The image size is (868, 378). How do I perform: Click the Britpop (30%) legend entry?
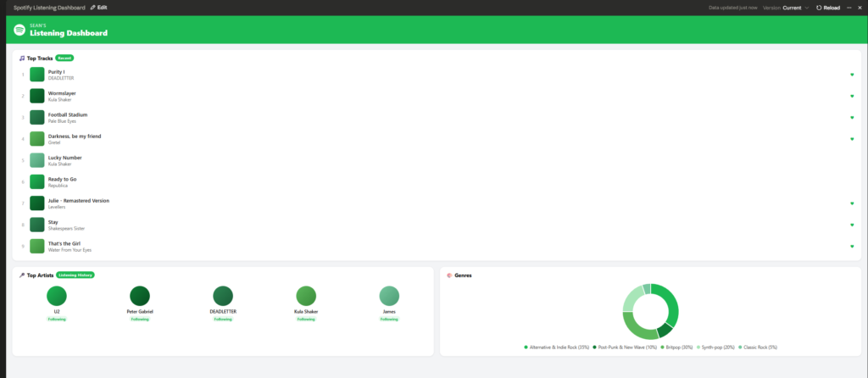pos(676,347)
